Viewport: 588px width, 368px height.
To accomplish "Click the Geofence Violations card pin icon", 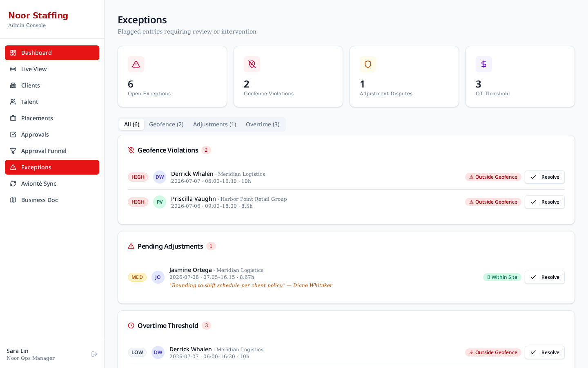I will click(252, 64).
